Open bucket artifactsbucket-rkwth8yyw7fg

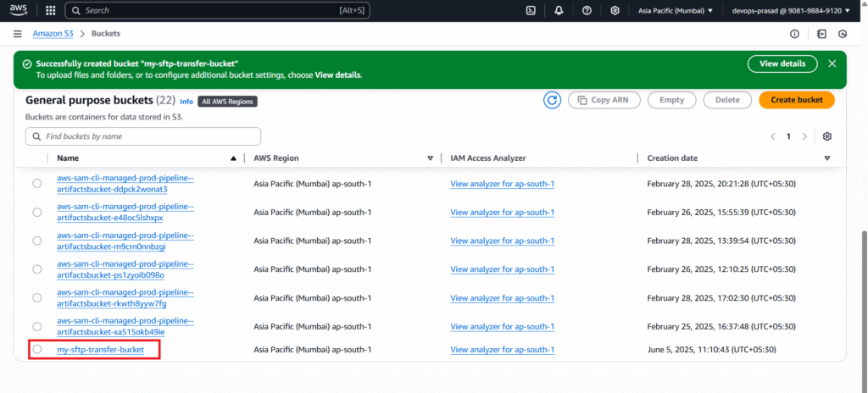pos(125,298)
